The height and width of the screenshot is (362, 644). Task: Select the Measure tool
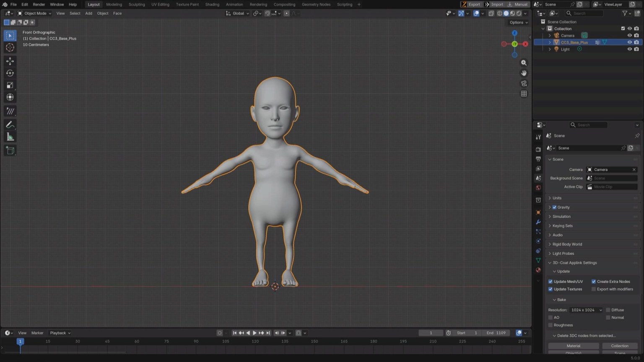(x=10, y=137)
